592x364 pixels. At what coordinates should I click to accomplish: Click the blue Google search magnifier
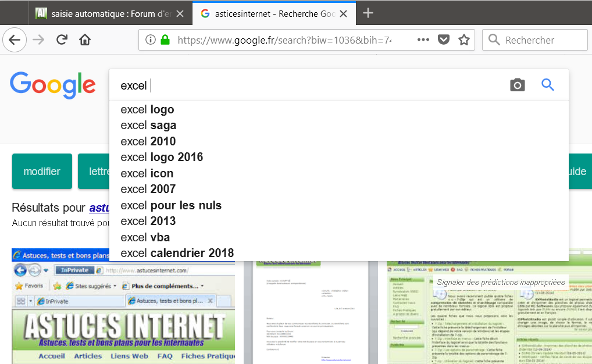(x=547, y=85)
